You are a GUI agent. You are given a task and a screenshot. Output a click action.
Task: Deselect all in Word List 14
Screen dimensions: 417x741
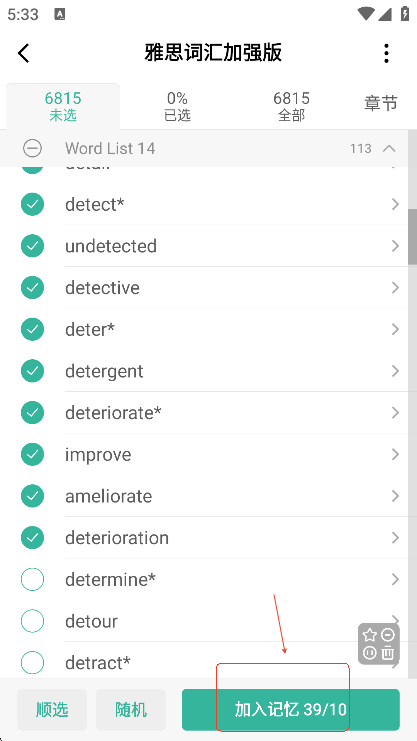click(x=32, y=148)
